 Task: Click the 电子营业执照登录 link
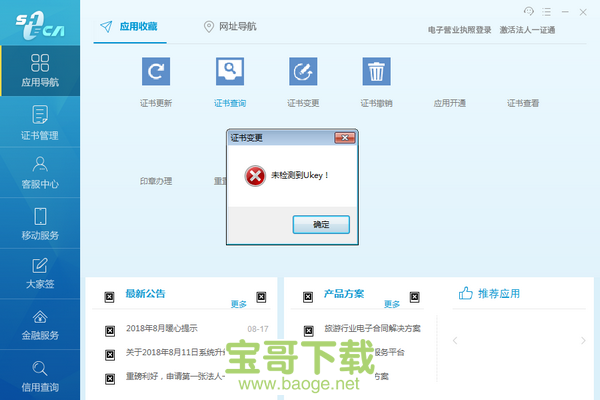click(x=459, y=30)
